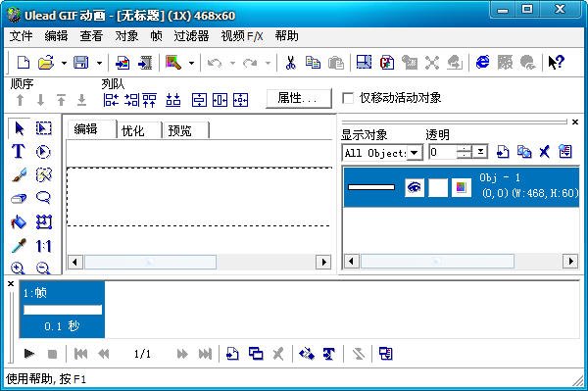This screenshot has height=391, width=588.
Task: Open the transparency value dropdown arrow
Action: 480,152
